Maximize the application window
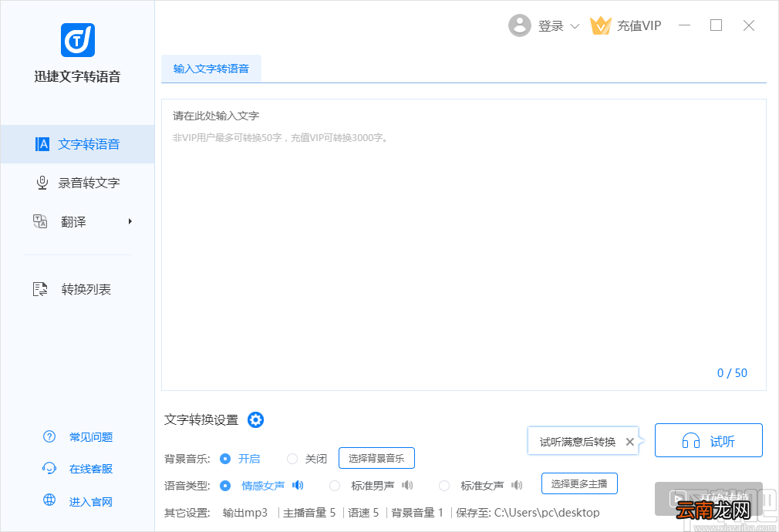This screenshot has height=532, width=779. (x=716, y=25)
